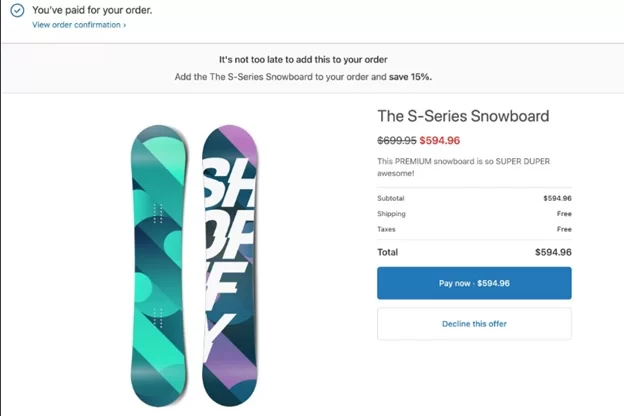Click the Shipping label

click(x=391, y=214)
